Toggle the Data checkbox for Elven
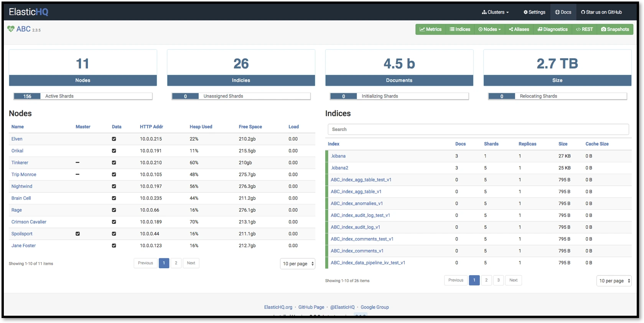644x323 pixels. 114,139
